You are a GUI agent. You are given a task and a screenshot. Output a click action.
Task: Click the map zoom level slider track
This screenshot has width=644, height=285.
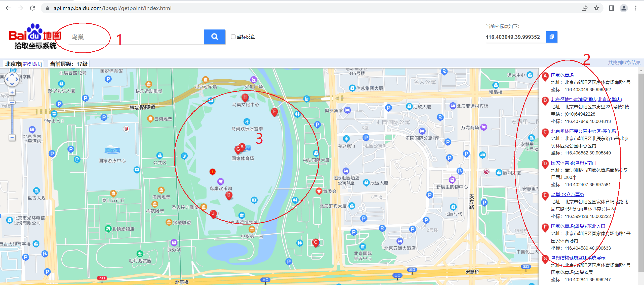(12, 118)
